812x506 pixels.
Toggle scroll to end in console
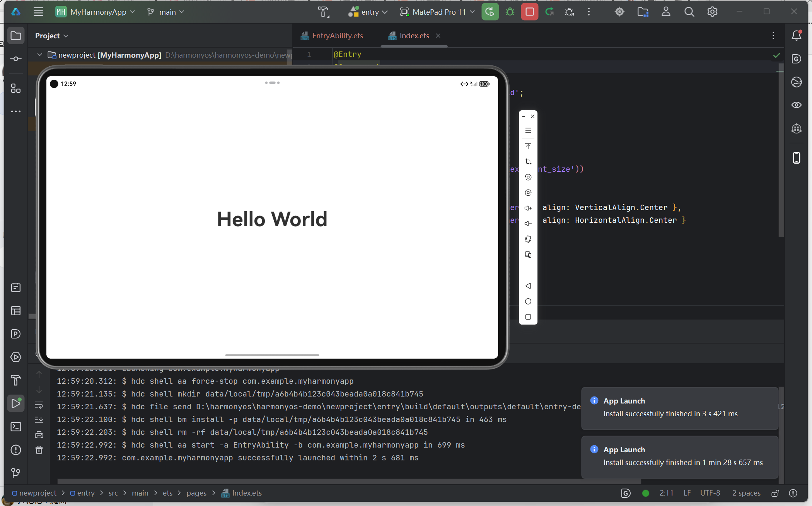pyautogui.click(x=39, y=420)
